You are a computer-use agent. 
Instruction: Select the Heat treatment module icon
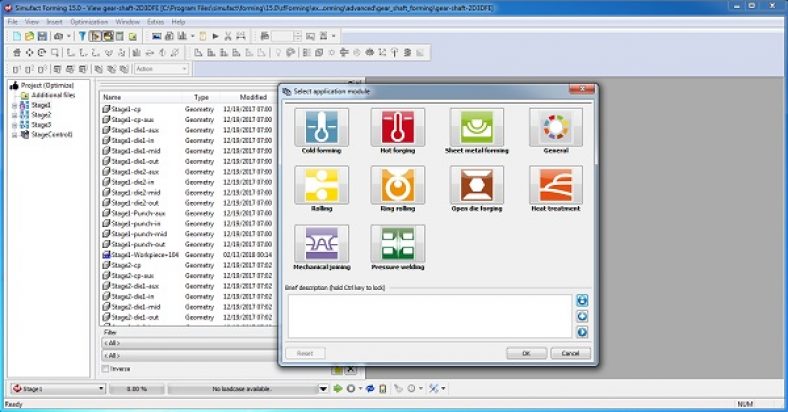click(x=556, y=185)
